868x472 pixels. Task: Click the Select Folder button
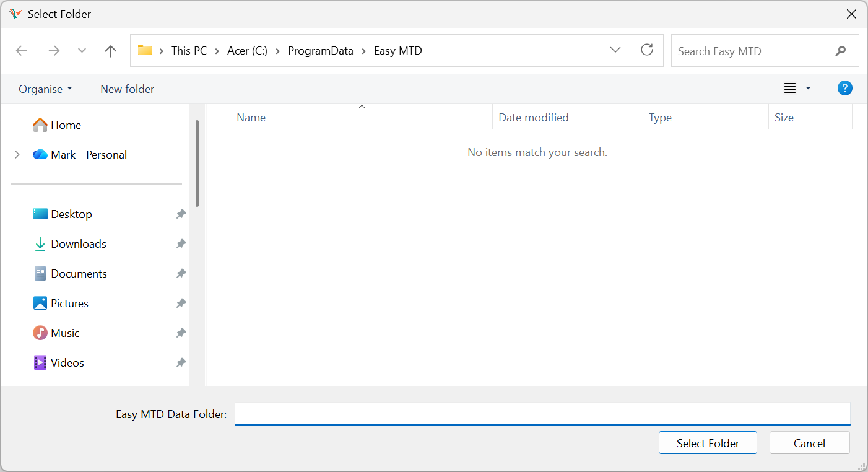[708, 442]
